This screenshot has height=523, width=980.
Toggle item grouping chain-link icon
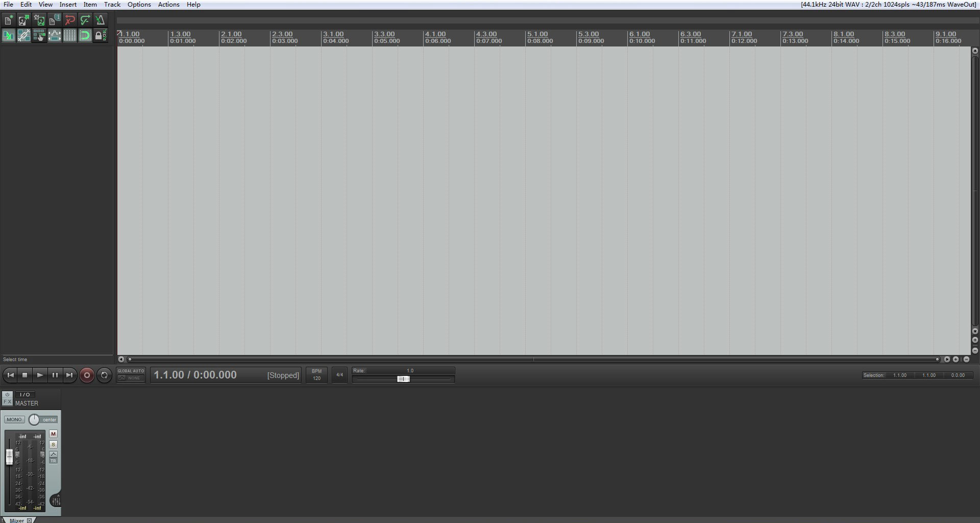pos(24,35)
